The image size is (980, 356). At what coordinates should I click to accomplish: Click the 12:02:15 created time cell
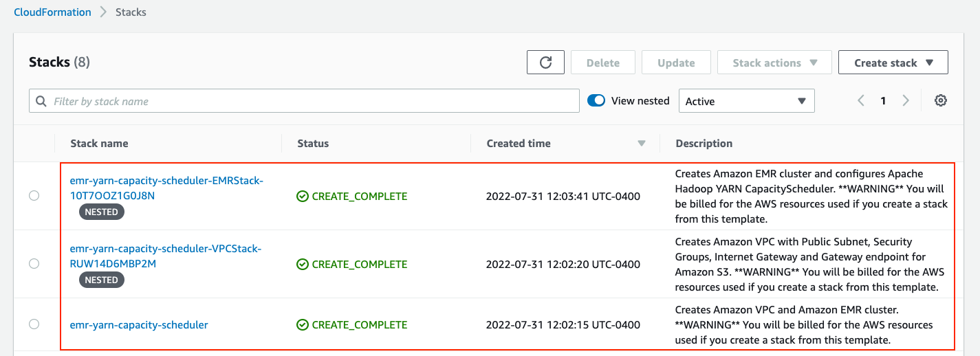[x=563, y=325]
